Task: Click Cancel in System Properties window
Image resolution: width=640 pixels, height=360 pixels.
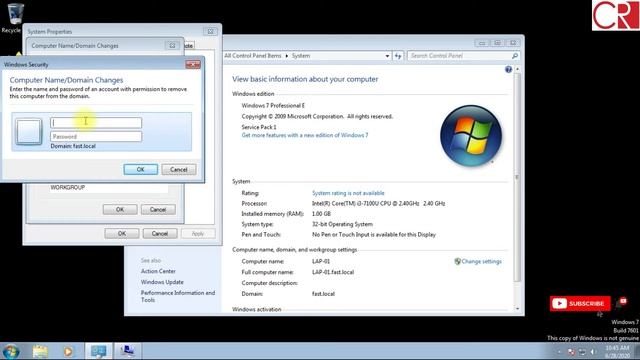Action: click(160, 233)
